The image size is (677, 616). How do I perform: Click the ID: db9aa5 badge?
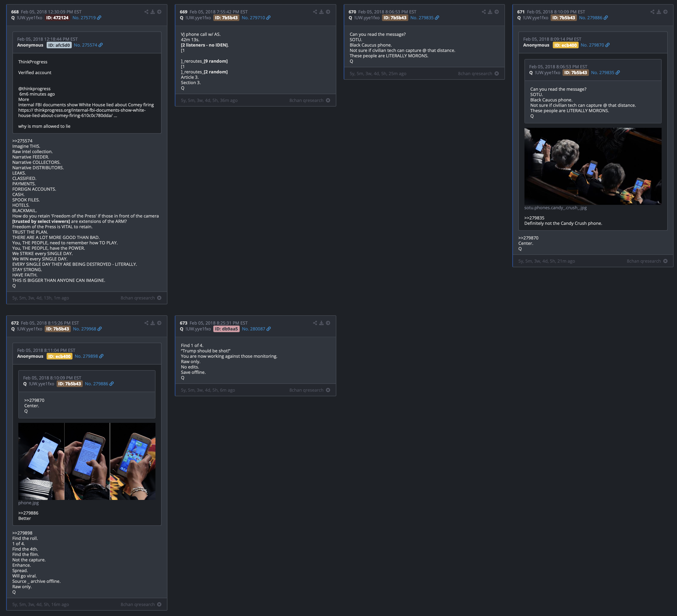pos(226,329)
